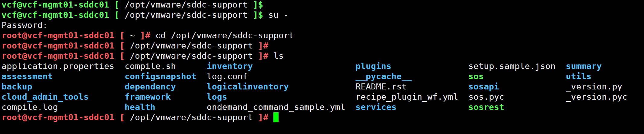Click the compile.sh script name
The height and width of the screenshot is (134, 644).
150,66
